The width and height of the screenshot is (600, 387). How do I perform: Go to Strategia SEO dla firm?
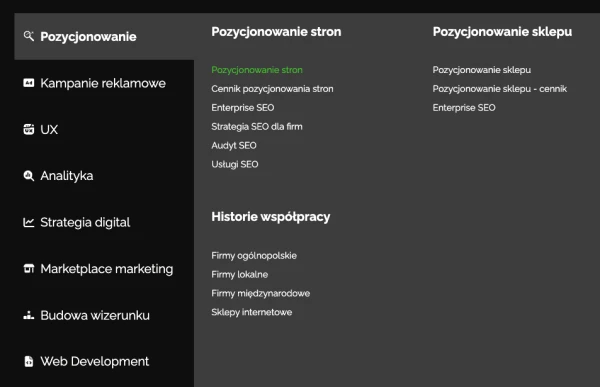click(257, 127)
